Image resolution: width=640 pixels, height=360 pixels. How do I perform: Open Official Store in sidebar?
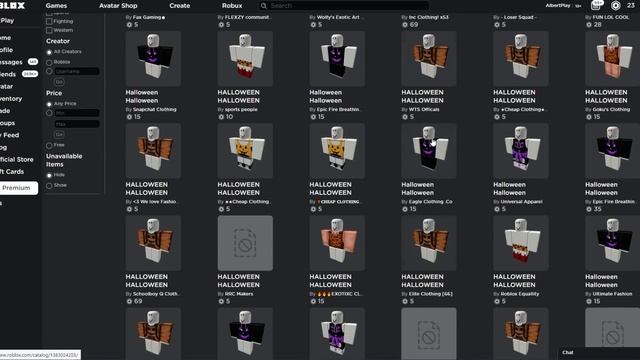coord(17,160)
